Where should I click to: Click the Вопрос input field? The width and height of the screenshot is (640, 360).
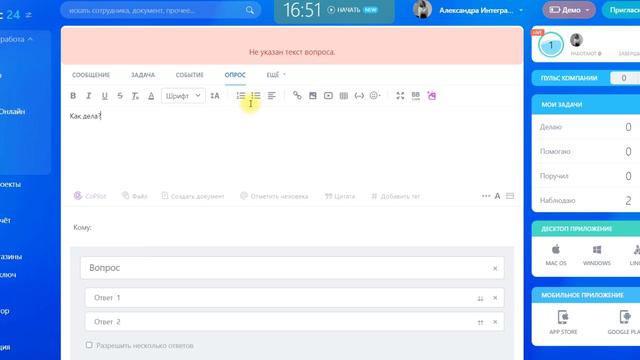(292, 268)
